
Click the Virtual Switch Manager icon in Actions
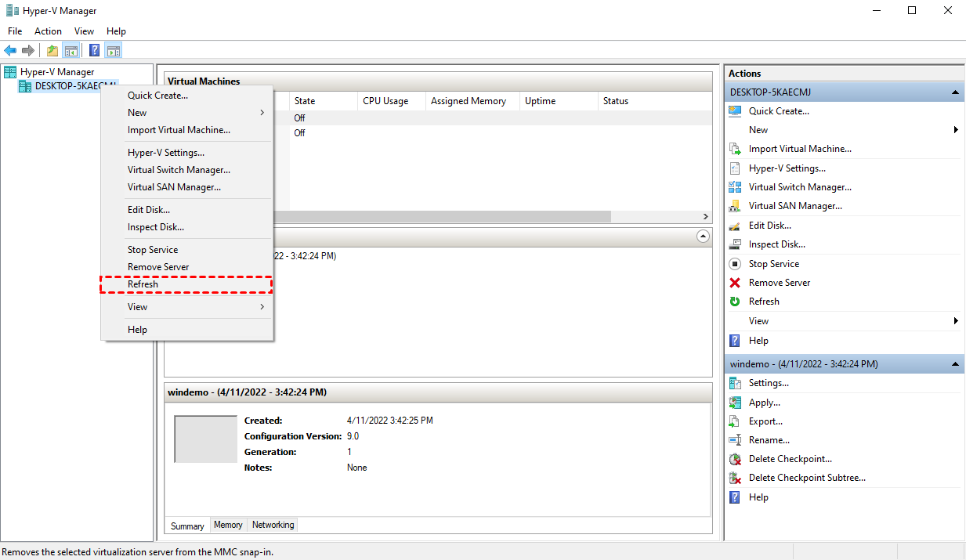coord(735,187)
